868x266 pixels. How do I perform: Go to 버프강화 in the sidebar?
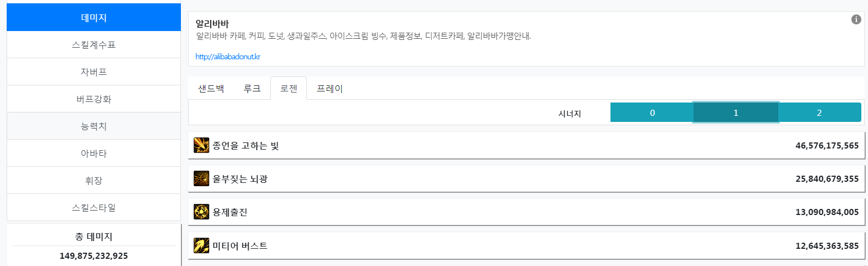pos(94,99)
